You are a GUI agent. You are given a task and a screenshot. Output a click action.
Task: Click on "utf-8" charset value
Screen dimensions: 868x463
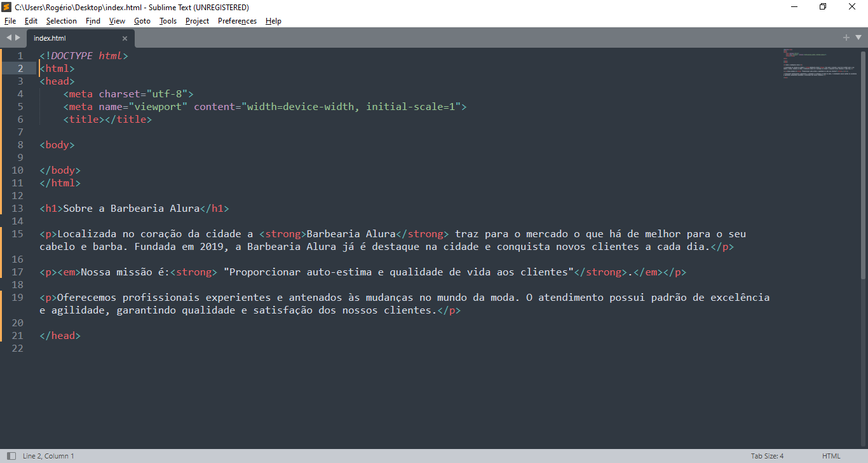(x=167, y=94)
